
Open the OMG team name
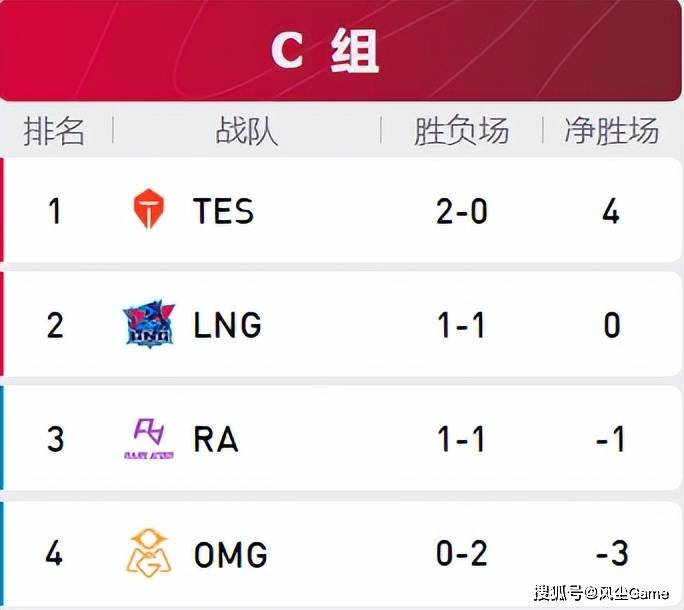[231, 554]
